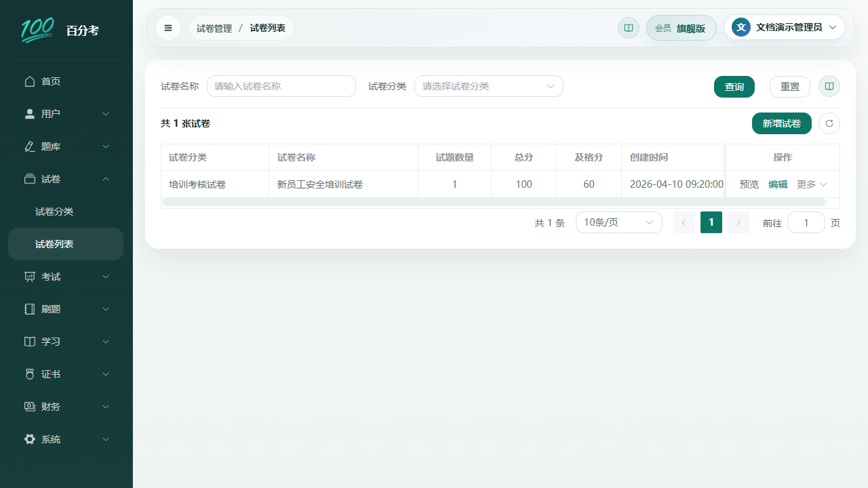Click the 会员 旗舰版 badge
The image size is (868, 488).
click(x=682, y=28)
